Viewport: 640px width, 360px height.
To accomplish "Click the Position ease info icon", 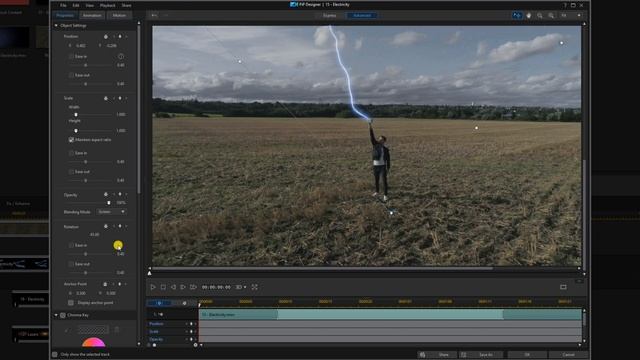I will (121, 56).
